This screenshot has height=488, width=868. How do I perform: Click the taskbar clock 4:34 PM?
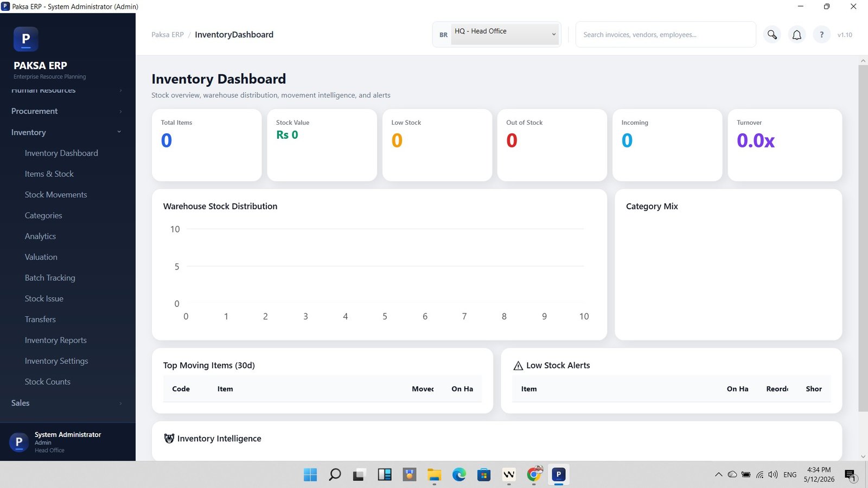(819, 474)
